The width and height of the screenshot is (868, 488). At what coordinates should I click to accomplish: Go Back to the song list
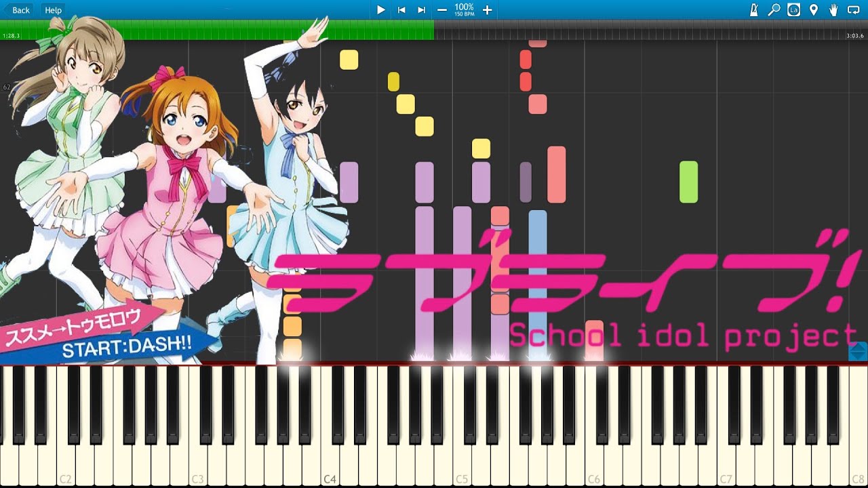click(16, 10)
